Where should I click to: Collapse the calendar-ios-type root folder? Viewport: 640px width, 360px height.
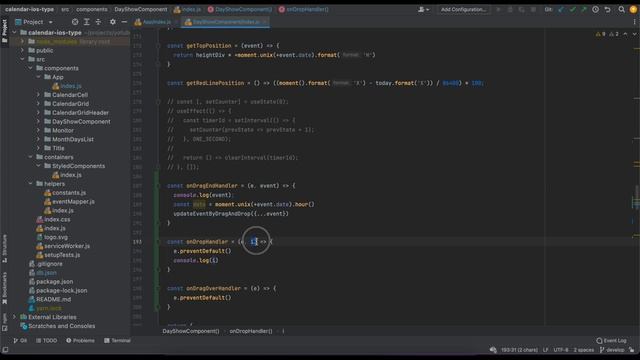pos(15,33)
